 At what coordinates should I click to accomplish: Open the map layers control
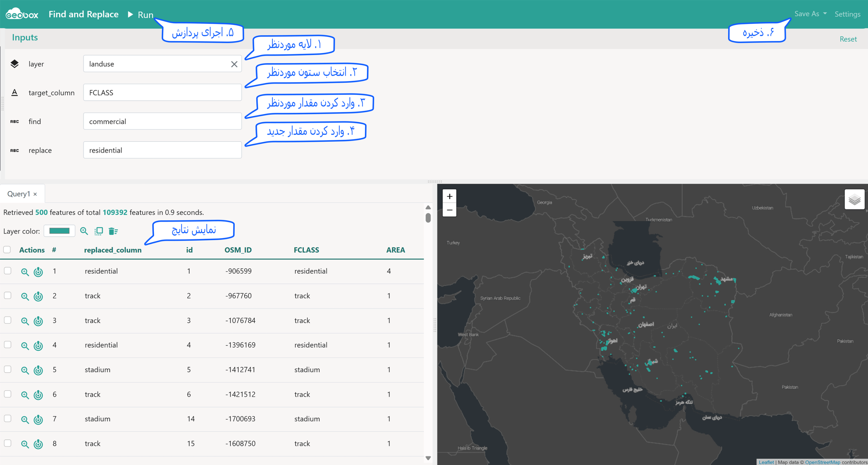[854, 199]
